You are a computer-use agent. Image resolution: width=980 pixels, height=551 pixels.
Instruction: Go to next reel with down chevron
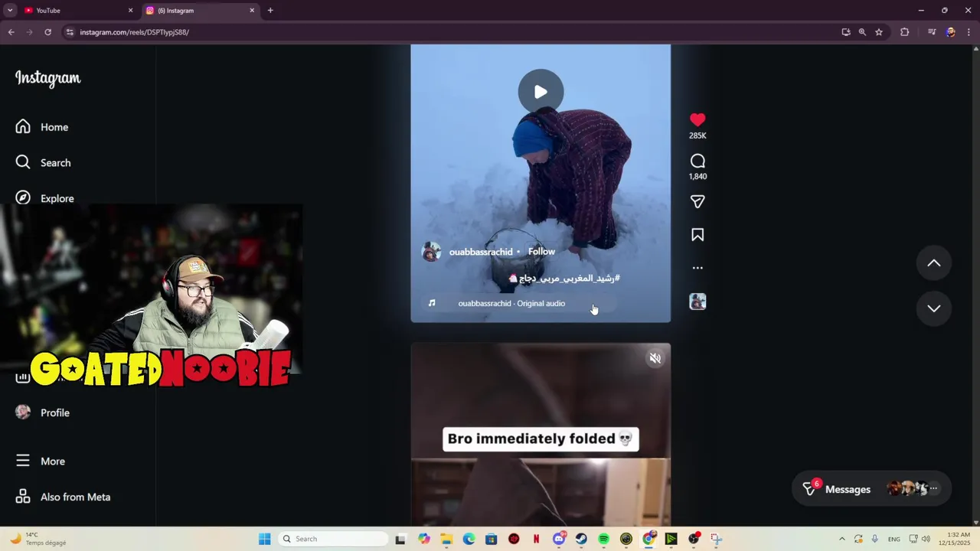934,308
